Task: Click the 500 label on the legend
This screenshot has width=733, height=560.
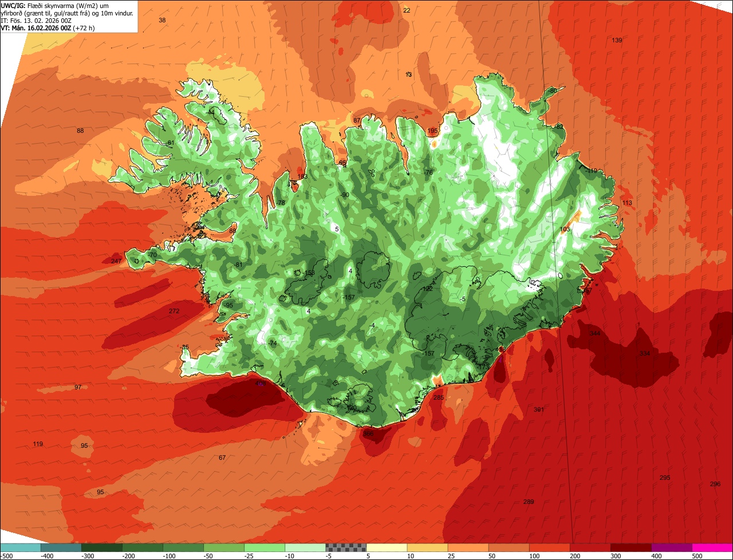Action: [697, 555]
